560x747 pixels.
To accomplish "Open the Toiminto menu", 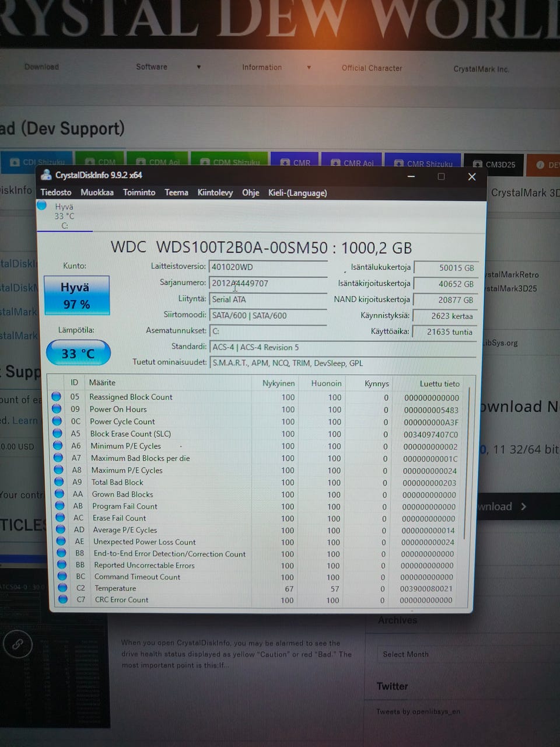I will 139,193.
